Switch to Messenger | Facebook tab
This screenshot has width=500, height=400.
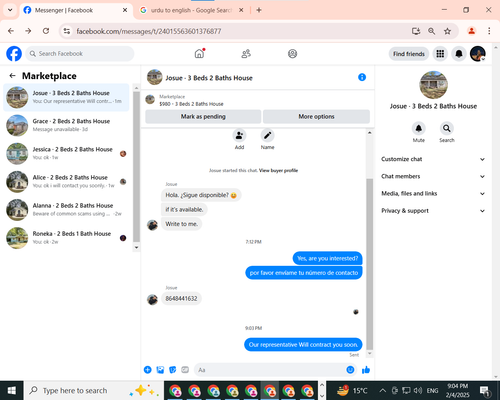pos(75,10)
